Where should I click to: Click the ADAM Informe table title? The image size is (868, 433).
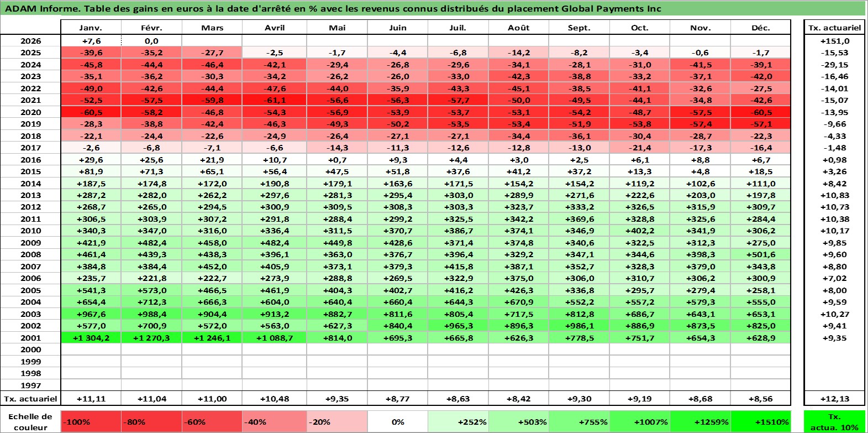(x=333, y=8)
